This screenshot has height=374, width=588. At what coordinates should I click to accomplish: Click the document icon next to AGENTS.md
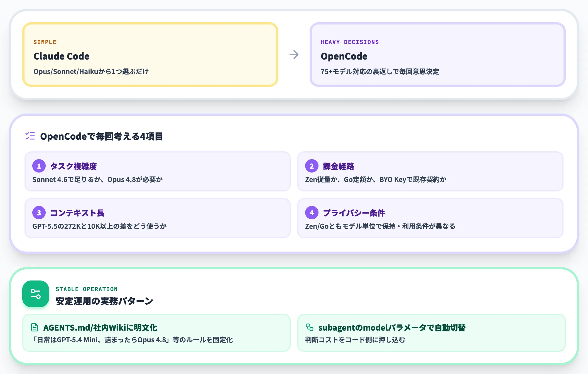(35, 327)
